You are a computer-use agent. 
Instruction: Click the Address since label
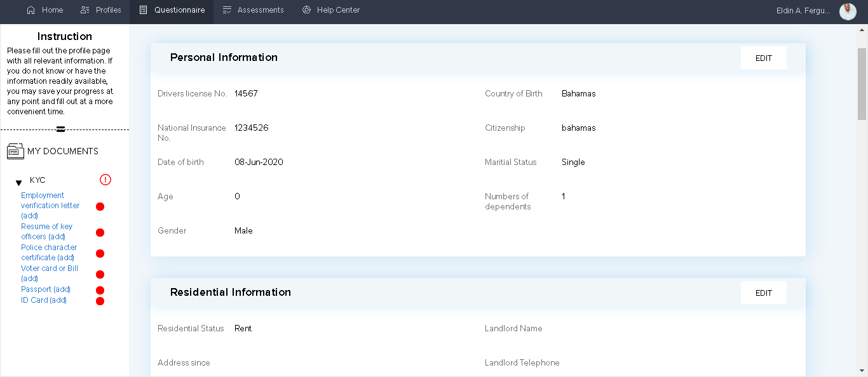click(x=184, y=362)
